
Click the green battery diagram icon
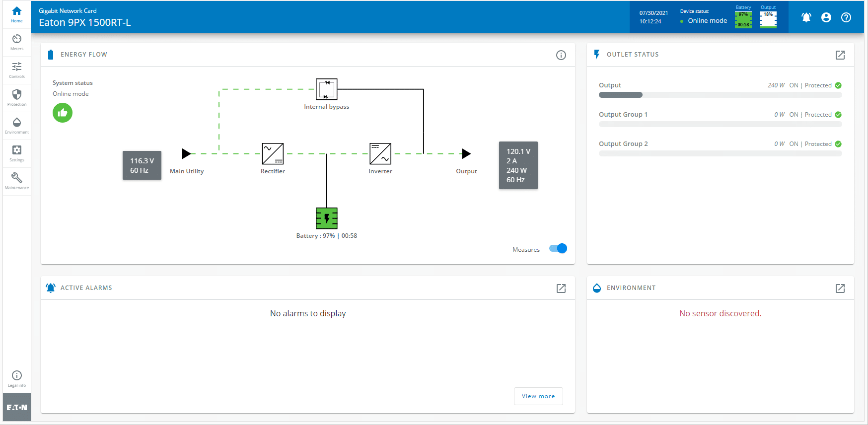[327, 218]
